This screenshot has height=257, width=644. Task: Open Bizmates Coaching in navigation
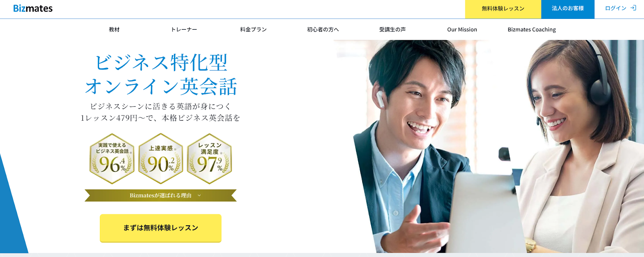pyautogui.click(x=532, y=29)
